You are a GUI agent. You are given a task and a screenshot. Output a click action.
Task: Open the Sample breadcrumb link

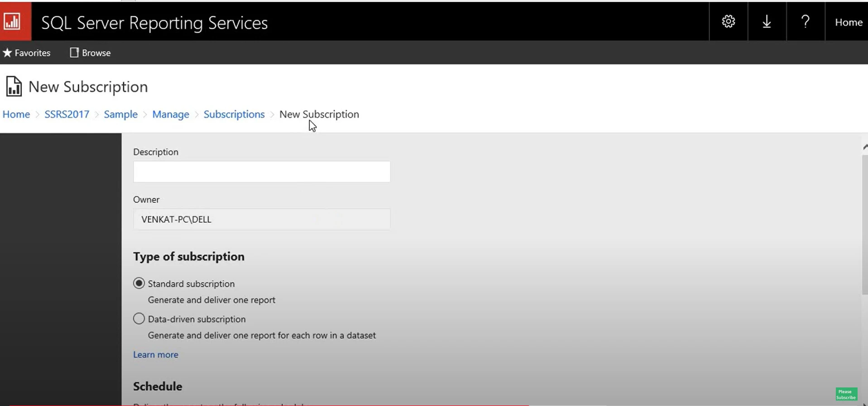[120, 115]
